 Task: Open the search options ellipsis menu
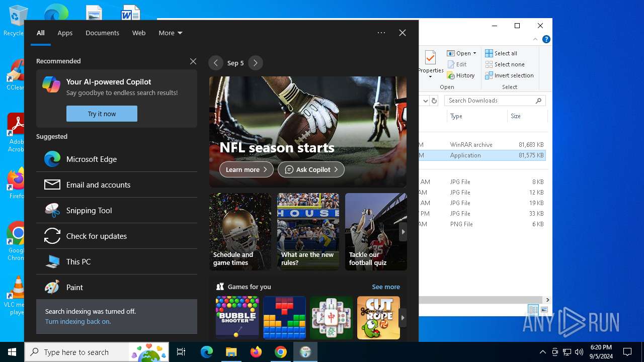coord(381,33)
